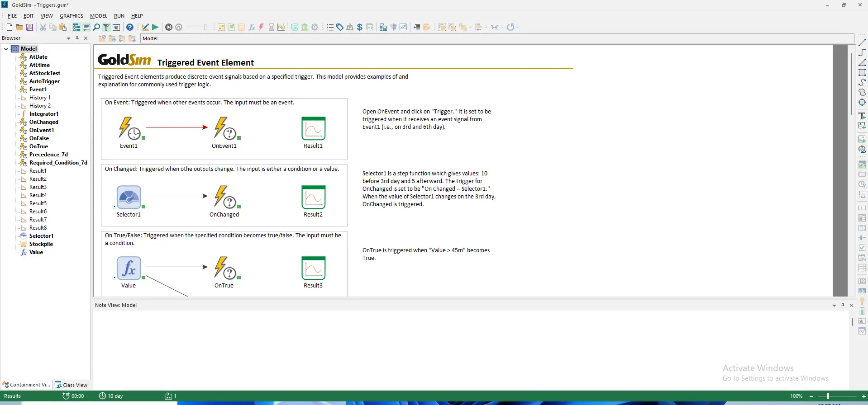
Task: Toggle the Browser pane toolbar button
Action: pyautogui.click(x=76, y=27)
